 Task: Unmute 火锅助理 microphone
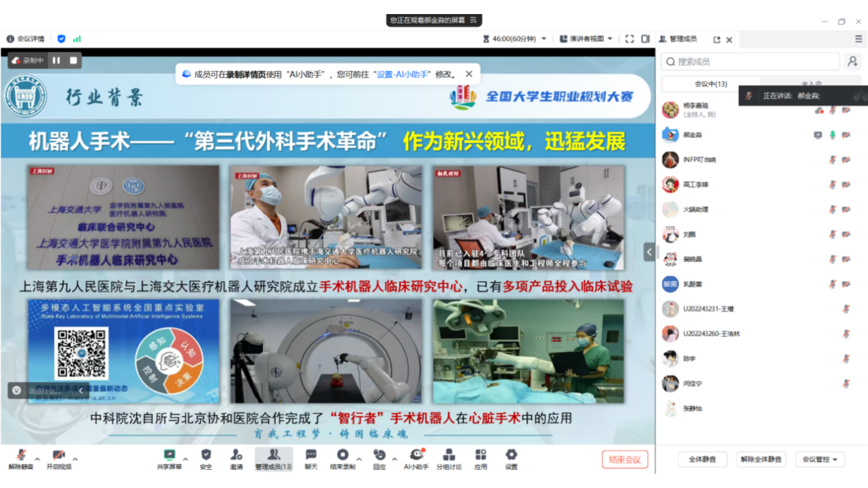coord(832,209)
